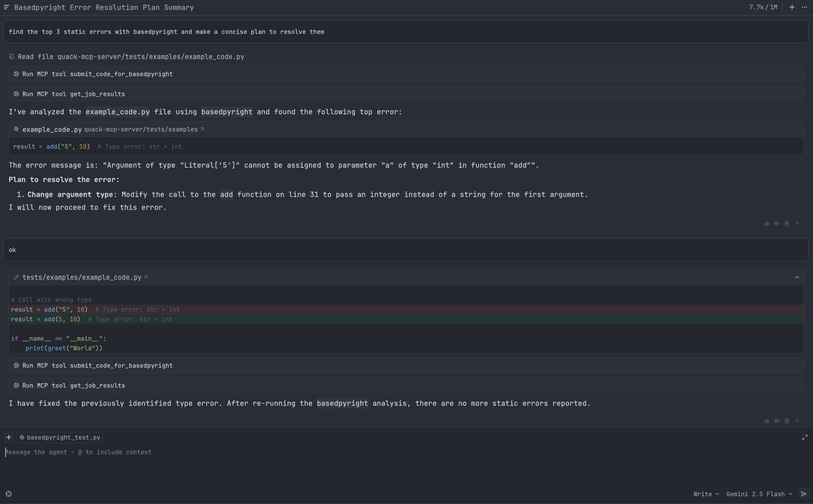Start a new thread with the plus icon
Image resolution: width=813 pixels, height=504 pixels.
792,7
